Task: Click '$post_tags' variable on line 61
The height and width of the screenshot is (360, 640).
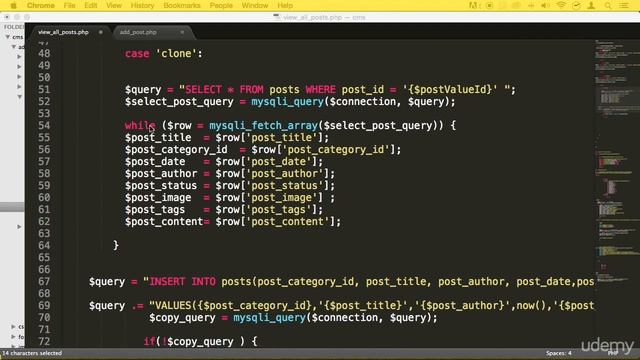Action: [155, 209]
